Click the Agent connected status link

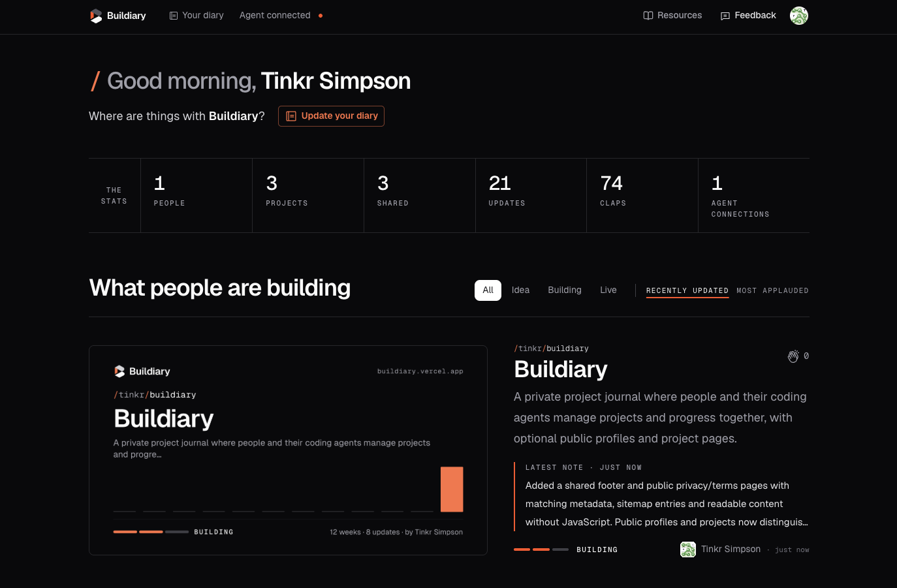click(275, 15)
